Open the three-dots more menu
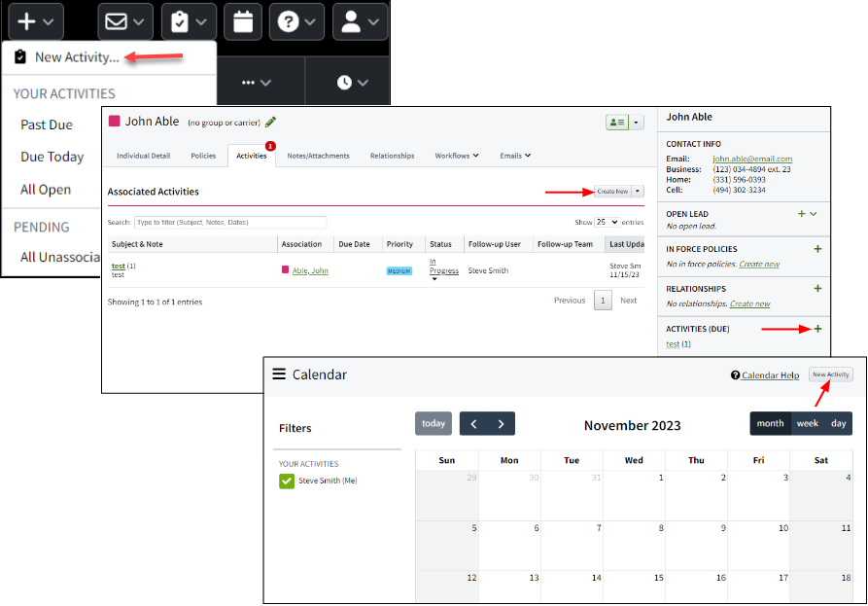 257,83
